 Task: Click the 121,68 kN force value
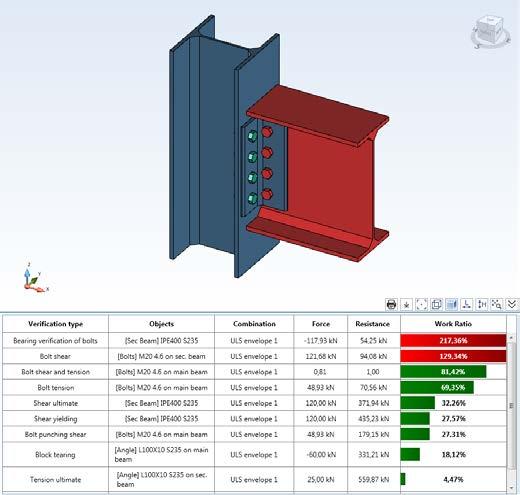point(321,356)
